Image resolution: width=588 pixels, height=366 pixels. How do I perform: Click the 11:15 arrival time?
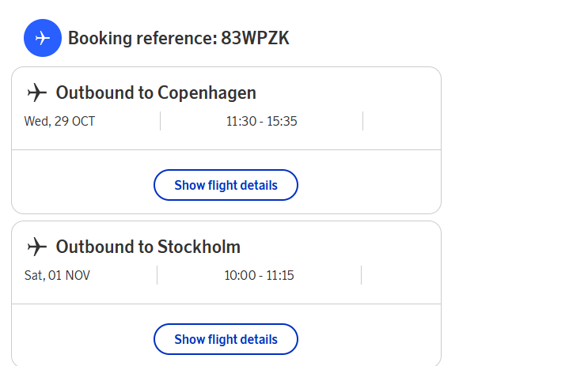pos(280,275)
